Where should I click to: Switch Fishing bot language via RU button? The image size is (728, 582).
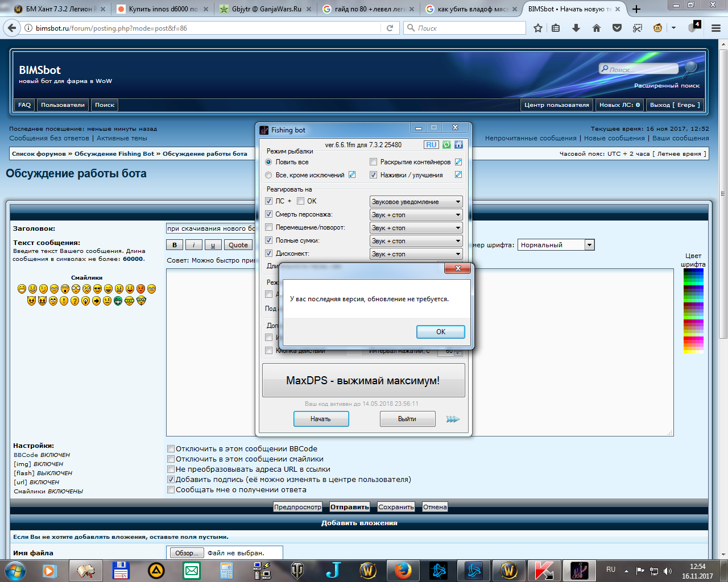click(x=432, y=144)
